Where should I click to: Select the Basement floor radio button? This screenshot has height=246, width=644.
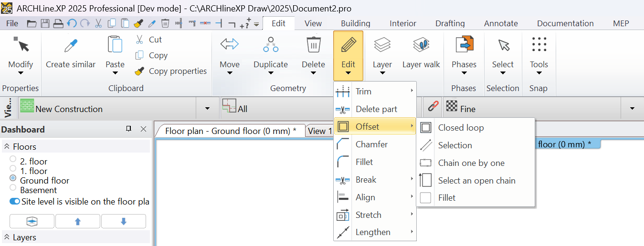point(13,187)
